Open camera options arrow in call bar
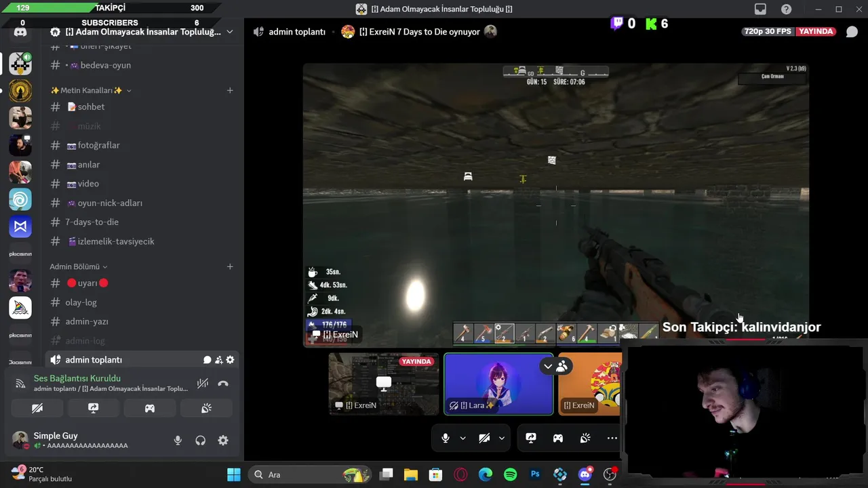Screen dimensions: 868x488 501,439
